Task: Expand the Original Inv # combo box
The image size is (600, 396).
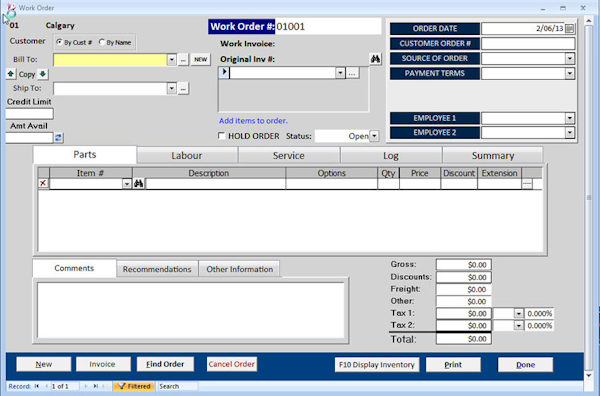Action: point(340,73)
